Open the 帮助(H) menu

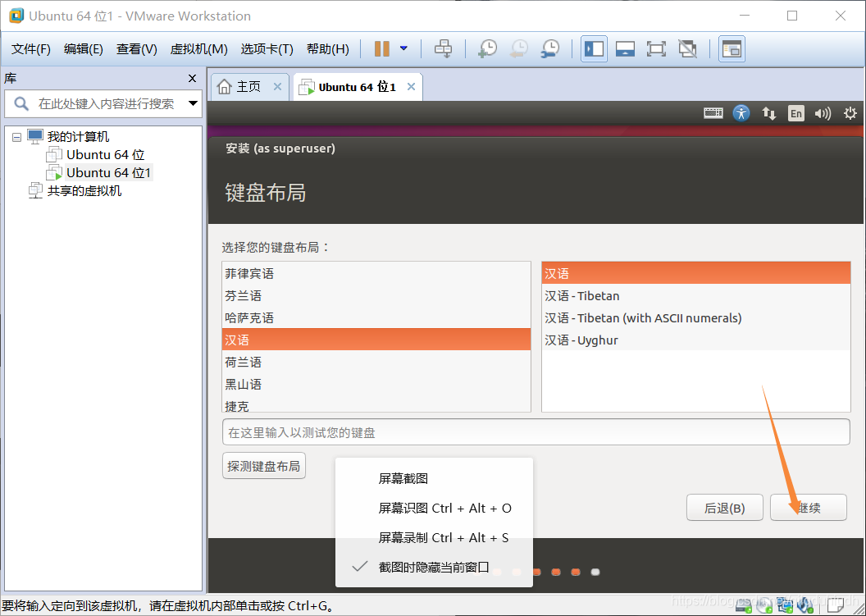(327, 49)
